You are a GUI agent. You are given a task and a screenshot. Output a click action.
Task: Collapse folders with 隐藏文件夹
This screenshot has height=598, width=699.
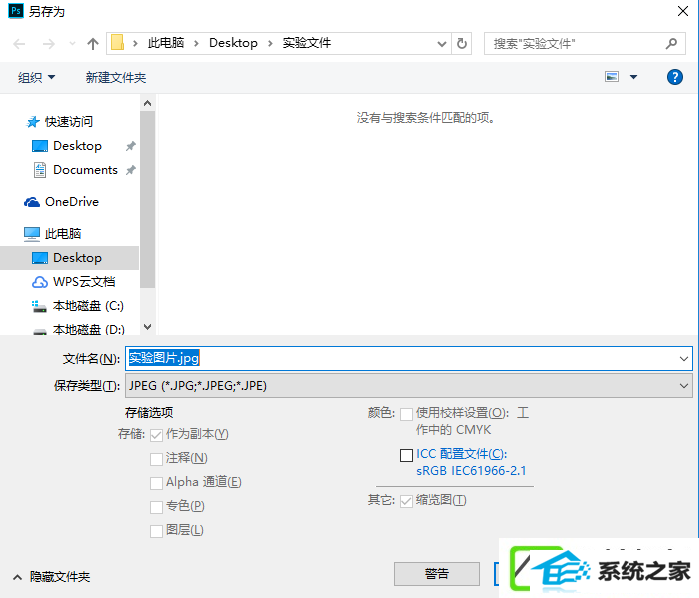[52, 577]
